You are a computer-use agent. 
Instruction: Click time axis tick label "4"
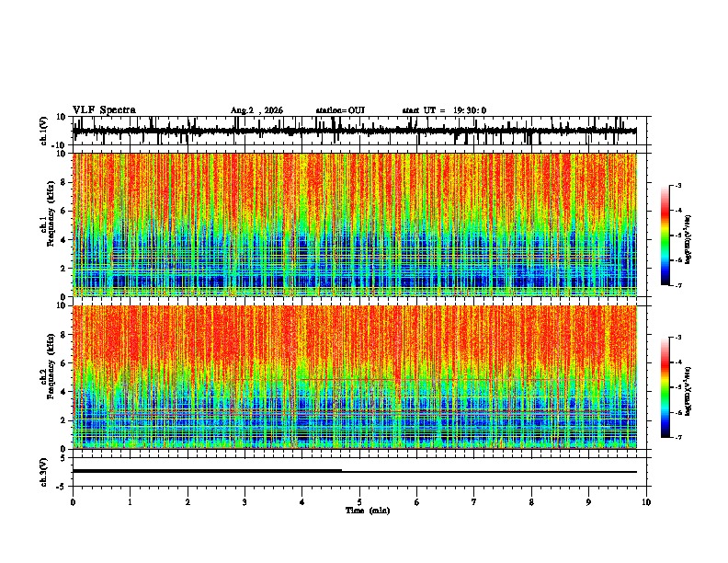[302, 502]
